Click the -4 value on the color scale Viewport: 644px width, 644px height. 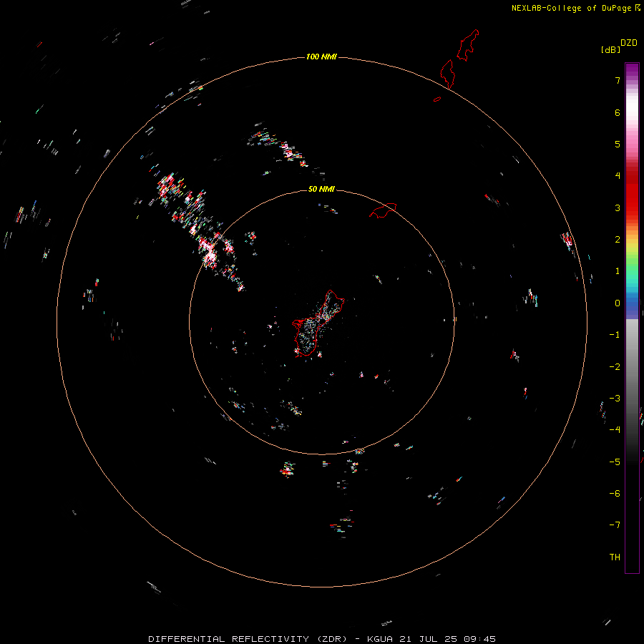(615, 429)
